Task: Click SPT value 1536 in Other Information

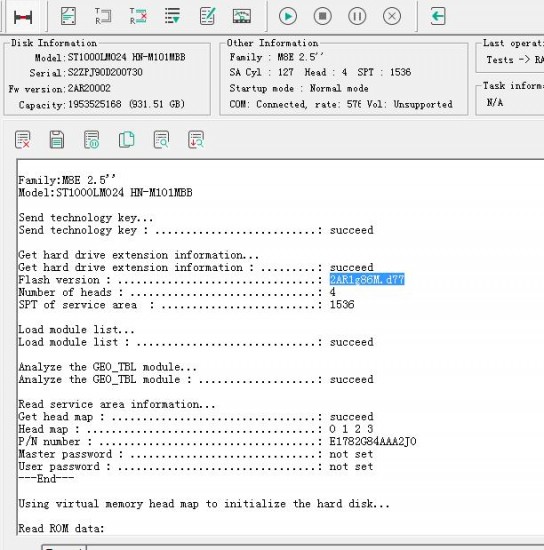Action: 400,72
